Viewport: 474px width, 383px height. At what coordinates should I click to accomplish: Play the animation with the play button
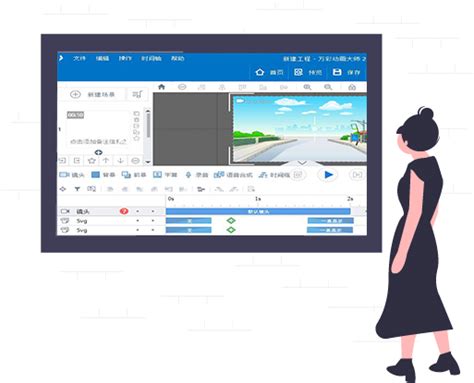[x=328, y=175]
